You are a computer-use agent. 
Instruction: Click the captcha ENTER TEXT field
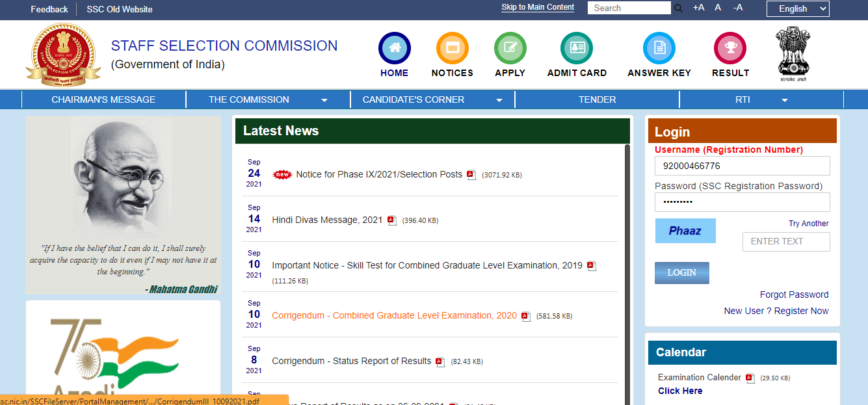(786, 242)
